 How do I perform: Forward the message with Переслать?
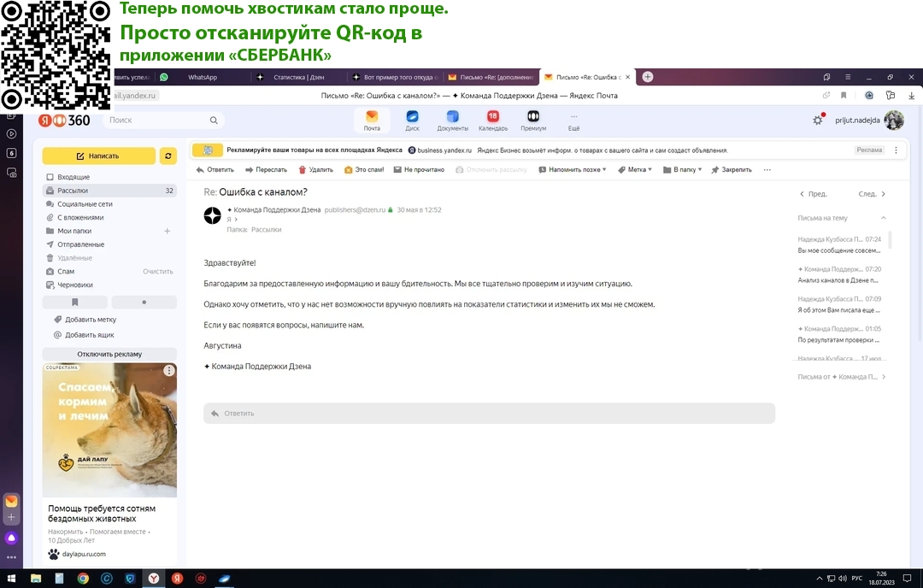click(266, 169)
